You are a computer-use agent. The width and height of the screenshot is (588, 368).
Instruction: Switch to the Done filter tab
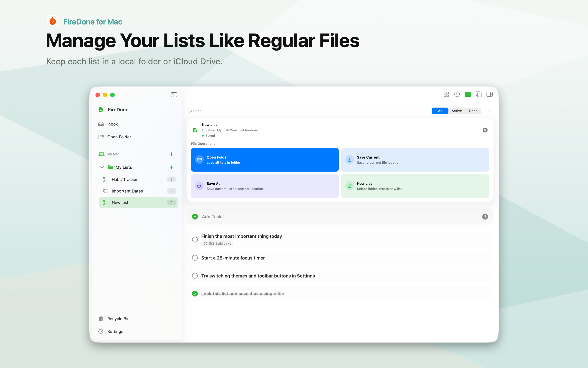coord(473,111)
